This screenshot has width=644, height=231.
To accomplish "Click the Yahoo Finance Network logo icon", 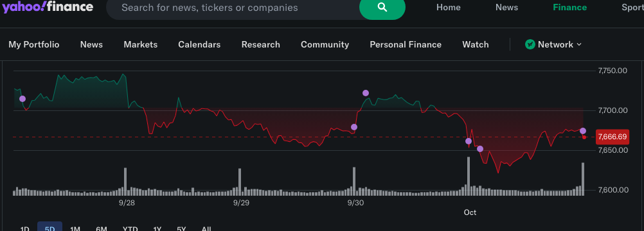I will click(x=530, y=44).
